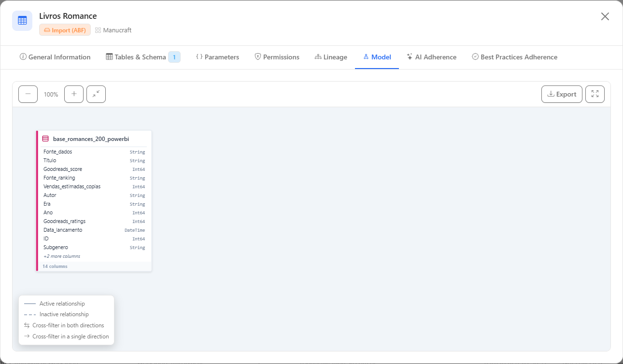
Task: Click the zoom in plus button
Action: 74,94
